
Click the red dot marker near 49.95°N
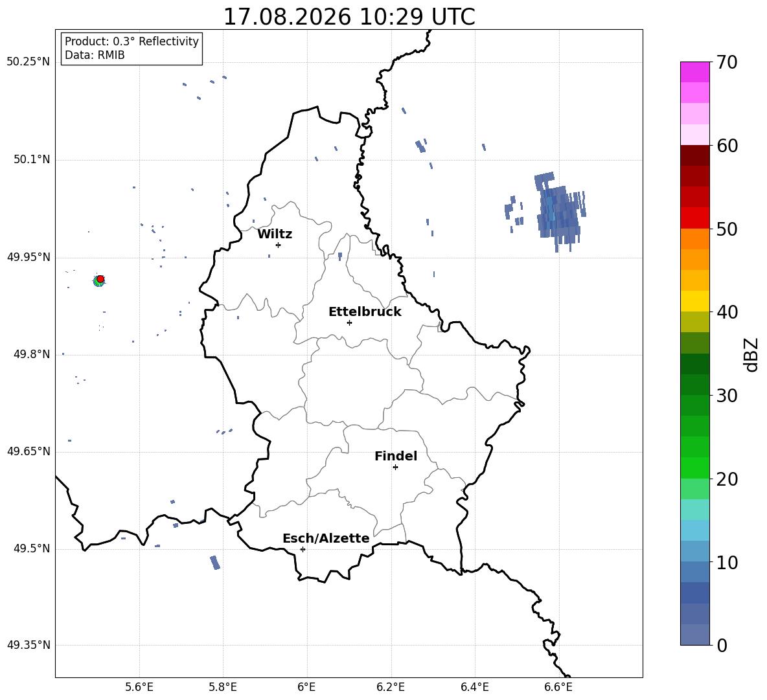[x=100, y=279]
